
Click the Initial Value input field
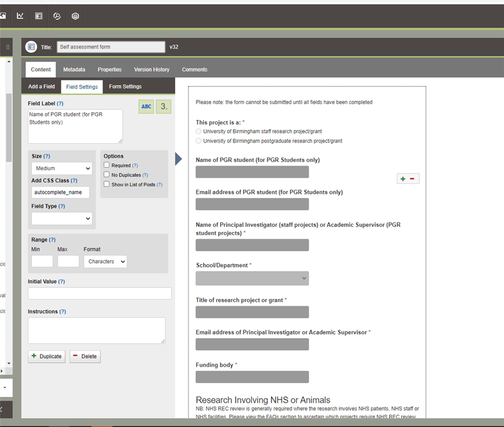(x=100, y=294)
